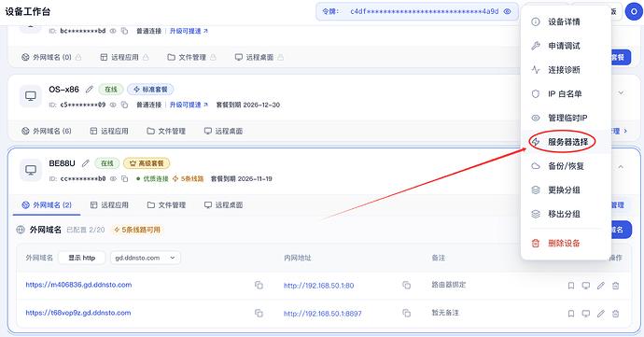This screenshot has height=337, width=644.
Task: Show OS-x86 device ID with eye icon
Action: (x=113, y=105)
